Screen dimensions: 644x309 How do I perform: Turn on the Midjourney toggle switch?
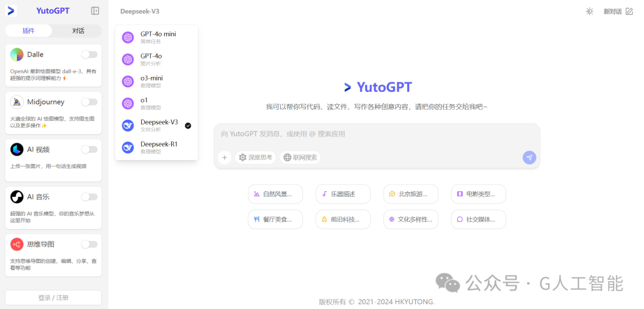coord(89,102)
